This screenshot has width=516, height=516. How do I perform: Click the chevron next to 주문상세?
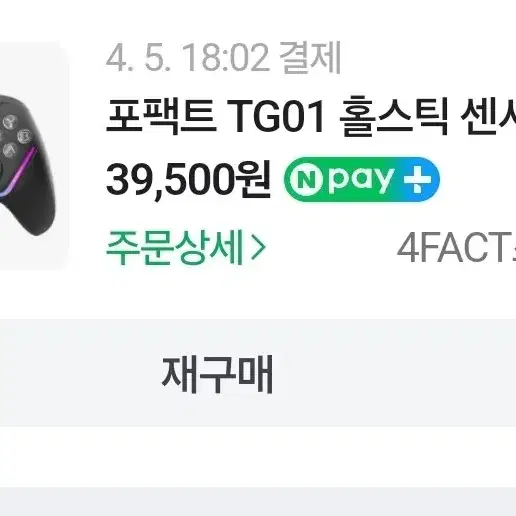click(x=259, y=248)
